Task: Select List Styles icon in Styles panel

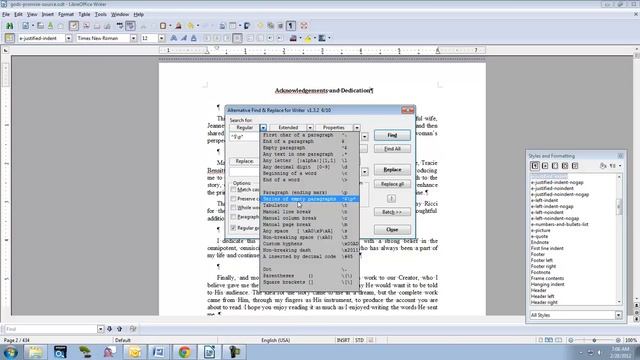Action: coord(575,166)
